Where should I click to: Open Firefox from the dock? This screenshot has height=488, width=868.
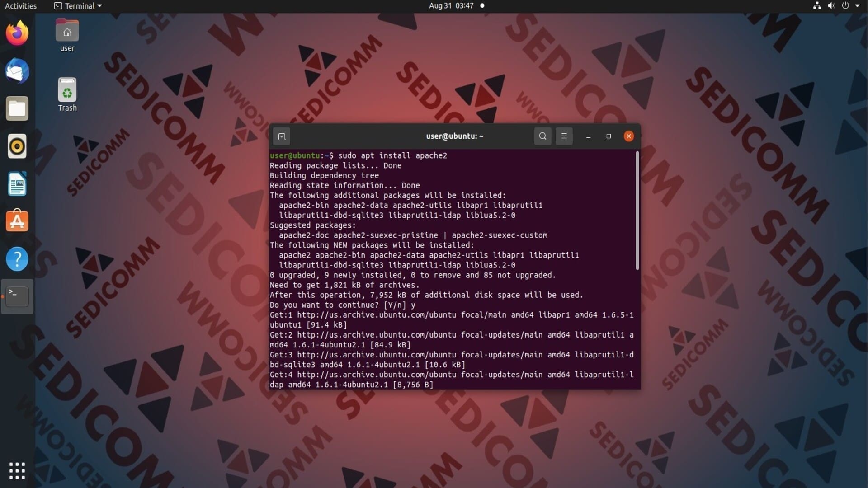(x=17, y=33)
